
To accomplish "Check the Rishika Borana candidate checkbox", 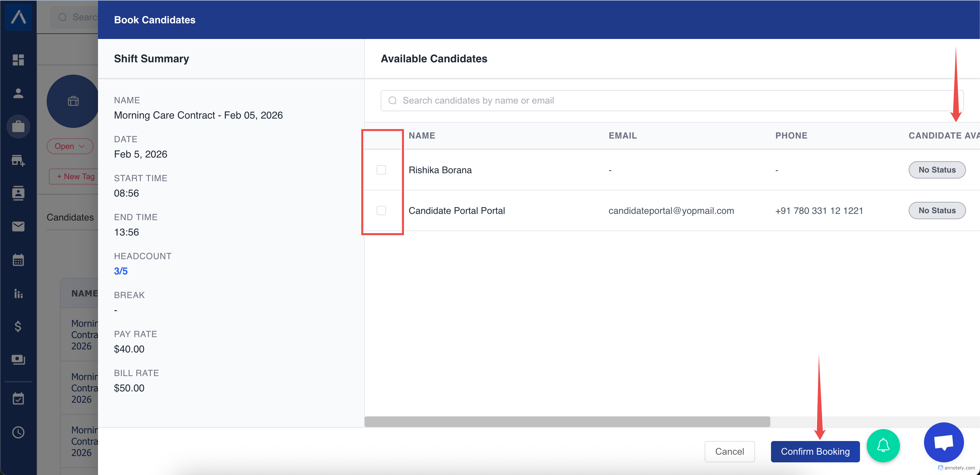I will [381, 170].
